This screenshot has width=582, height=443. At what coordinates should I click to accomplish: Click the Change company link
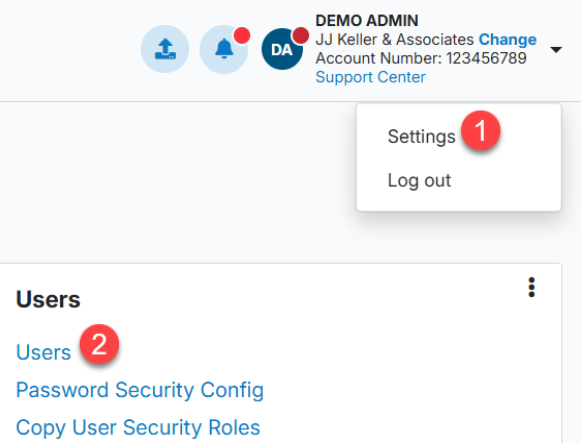point(507,39)
